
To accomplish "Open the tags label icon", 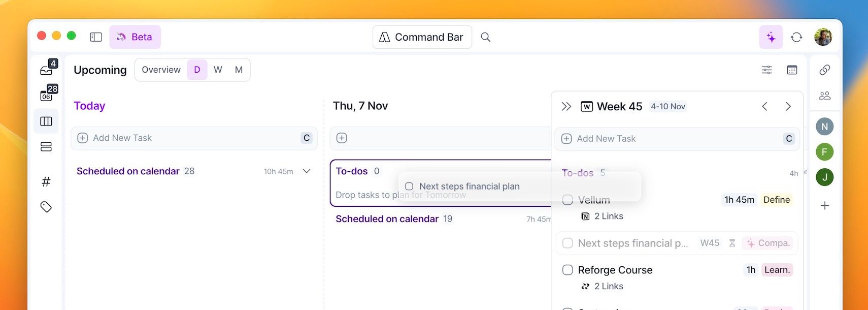I will 46,207.
